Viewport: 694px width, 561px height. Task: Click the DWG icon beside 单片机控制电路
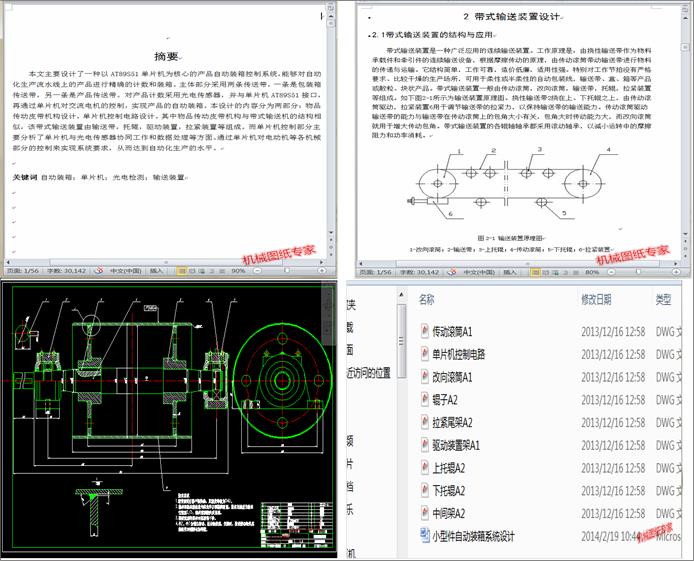point(424,354)
